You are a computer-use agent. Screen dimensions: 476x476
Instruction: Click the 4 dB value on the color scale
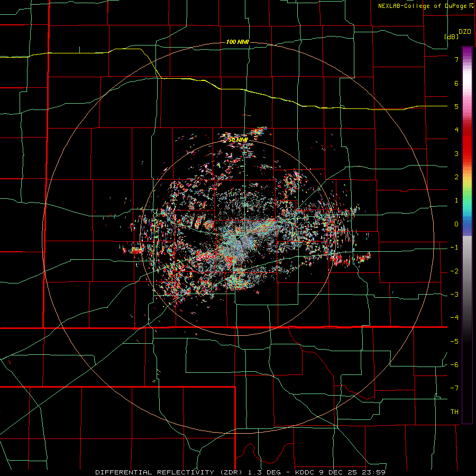click(x=456, y=130)
